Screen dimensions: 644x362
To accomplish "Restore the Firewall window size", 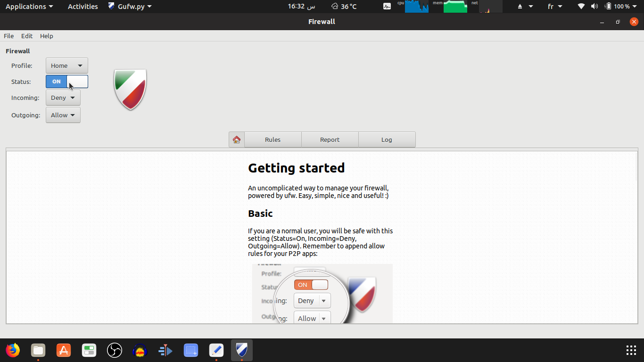I will click(618, 22).
